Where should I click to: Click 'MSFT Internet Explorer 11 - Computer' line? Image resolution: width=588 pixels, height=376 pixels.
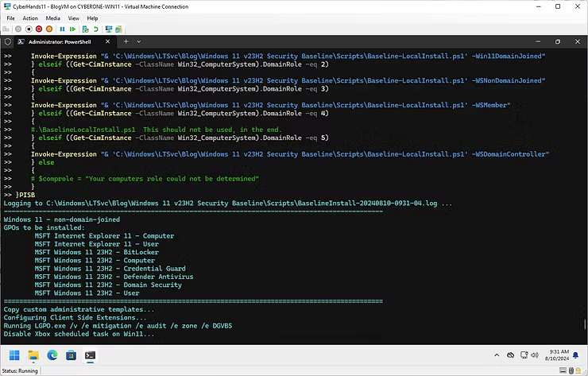tap(104, 236)
